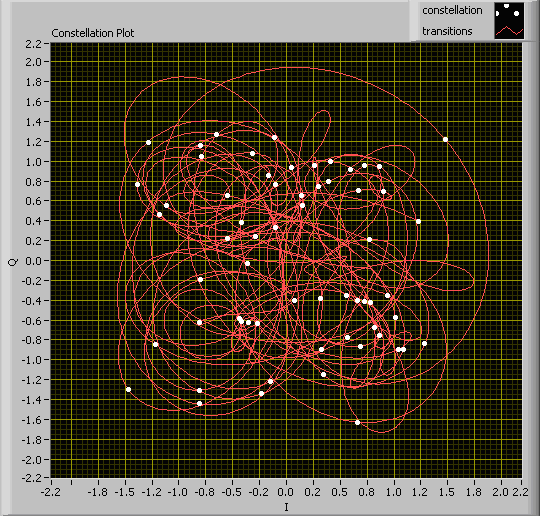Screen dimensions: 540x516
Task: Click the 'Constellation Plot' title label
Action: (93, 33)
